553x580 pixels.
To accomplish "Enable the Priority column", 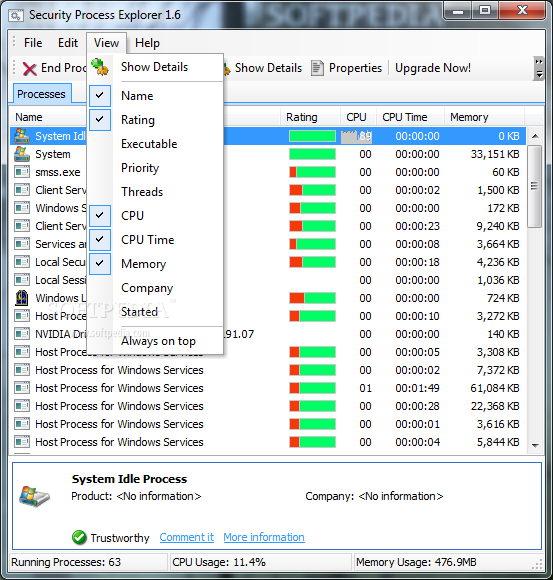I will [155, 168].
